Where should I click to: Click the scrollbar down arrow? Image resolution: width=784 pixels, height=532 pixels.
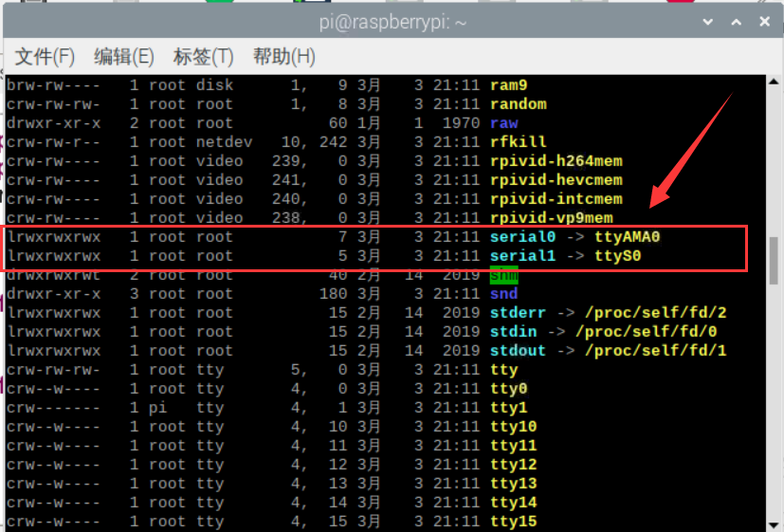(x=774, y=524)
